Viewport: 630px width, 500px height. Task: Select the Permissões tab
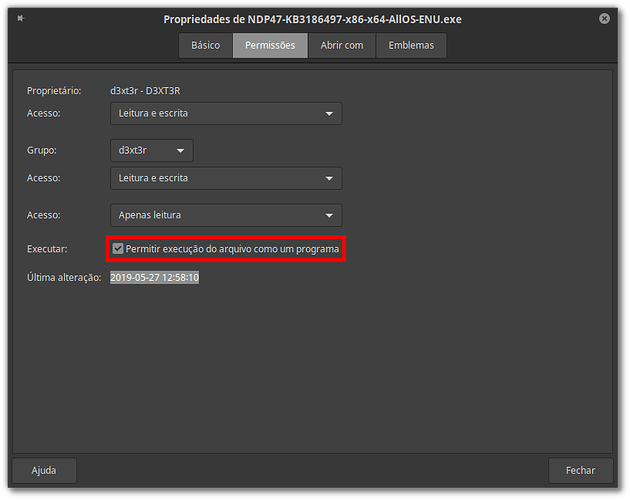(x=270, y=45)
